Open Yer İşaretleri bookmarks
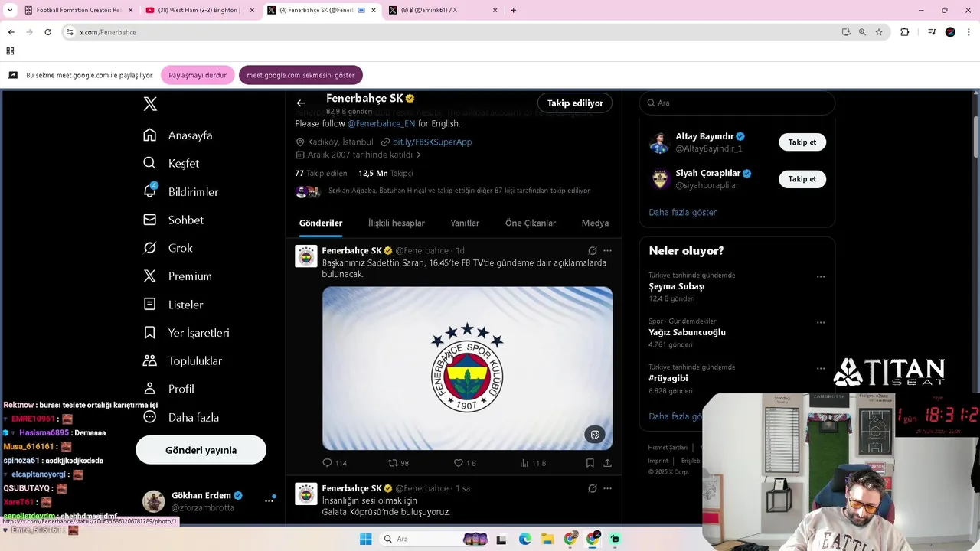Viewport: 980px width, 551px height. (x=186, y=332)
